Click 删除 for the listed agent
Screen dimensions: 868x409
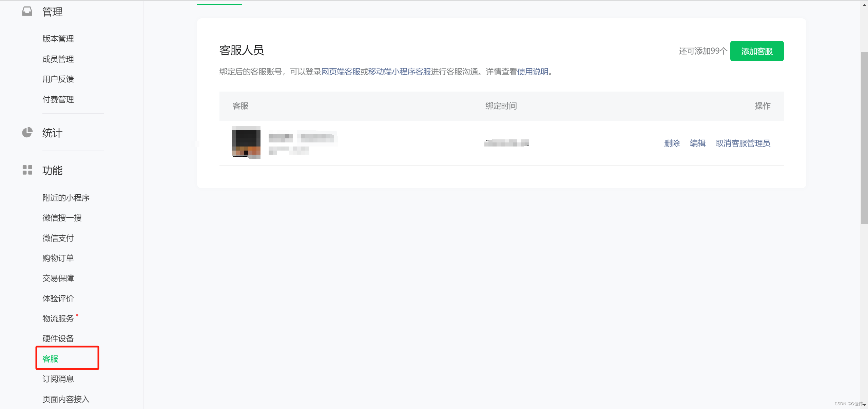pos(672,143)
